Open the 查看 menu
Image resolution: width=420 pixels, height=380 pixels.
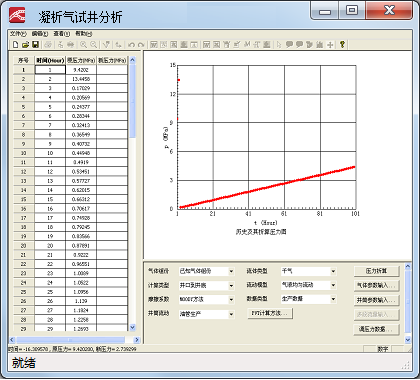pyautogui.click(x=62, y=34)
